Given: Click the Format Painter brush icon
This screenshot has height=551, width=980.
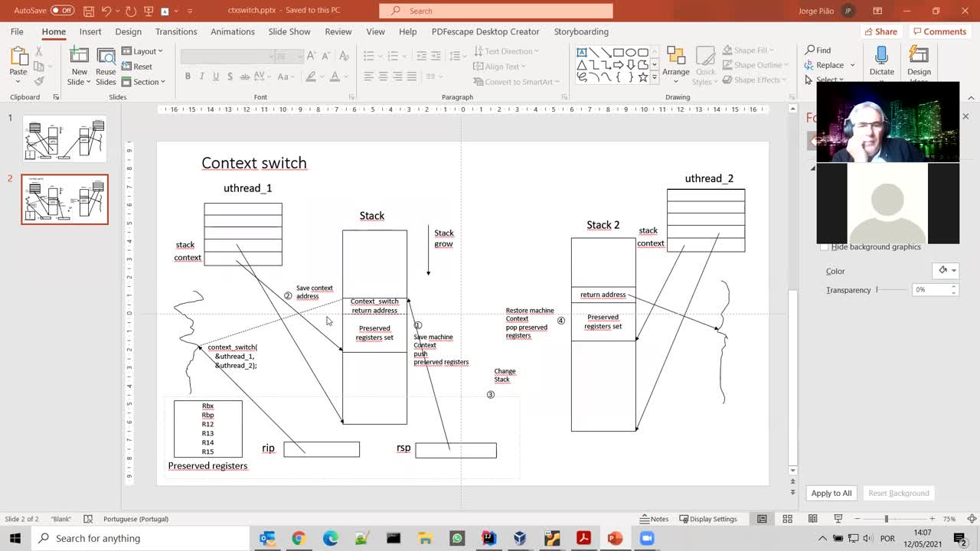Looking at the screenshot, I should (x=38, y=81).
